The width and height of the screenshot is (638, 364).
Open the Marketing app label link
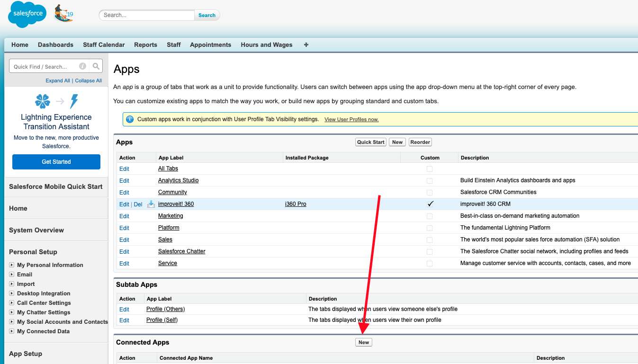[x=171, y=216]
